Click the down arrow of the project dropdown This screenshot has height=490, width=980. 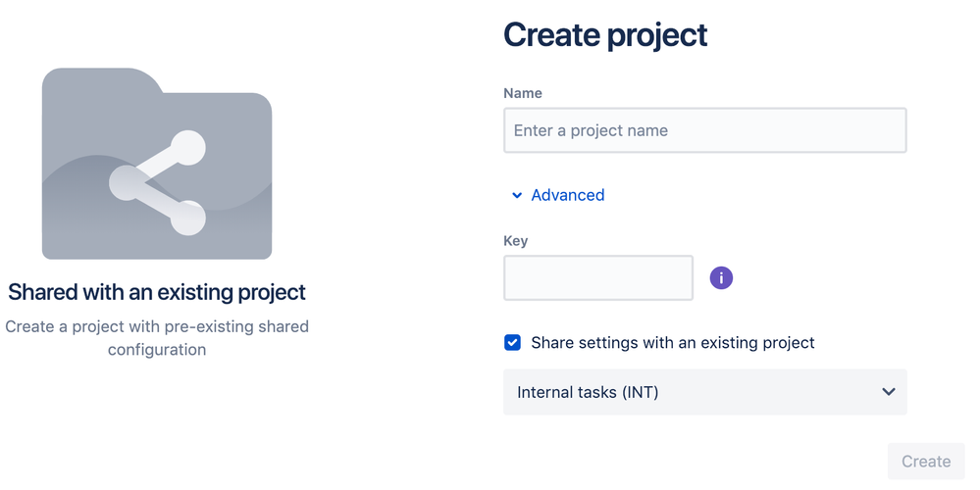pyautogui.click(x=888, y=392)
